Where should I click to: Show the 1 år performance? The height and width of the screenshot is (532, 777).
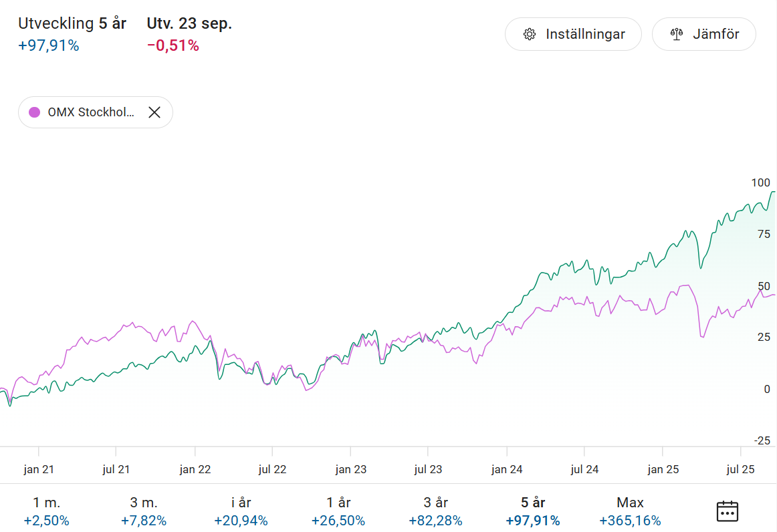tap(338, 511)
